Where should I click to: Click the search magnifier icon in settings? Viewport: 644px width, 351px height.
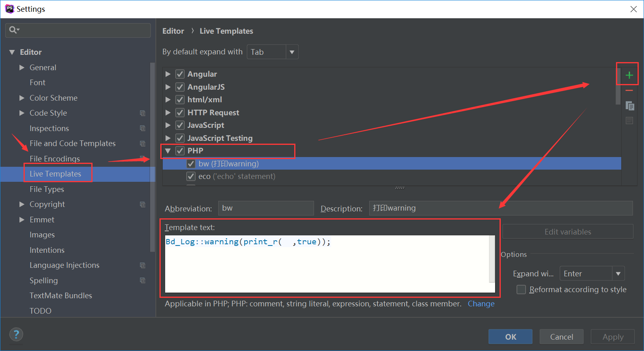tap(13, 30)
